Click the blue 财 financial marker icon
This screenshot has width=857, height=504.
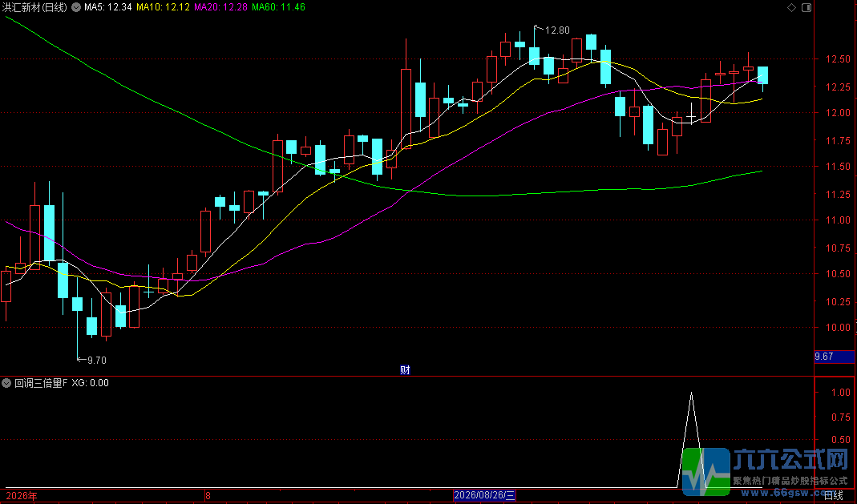405,369
